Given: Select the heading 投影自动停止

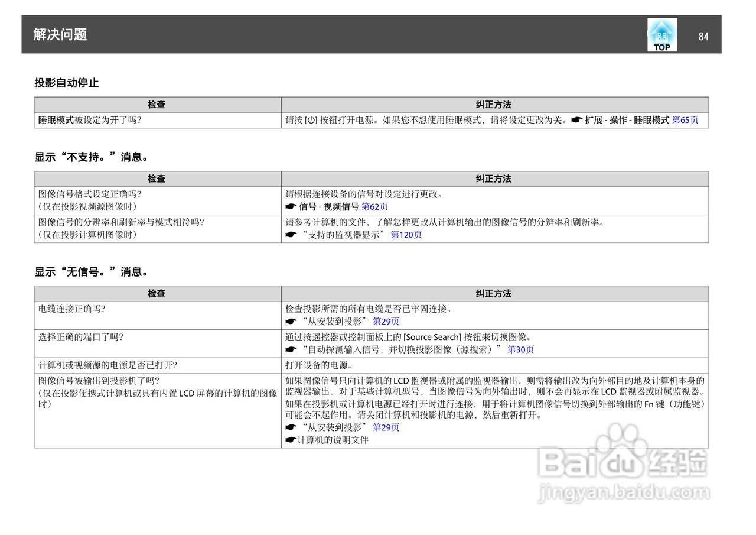Looking at the screenshot, I should [66, 83].
